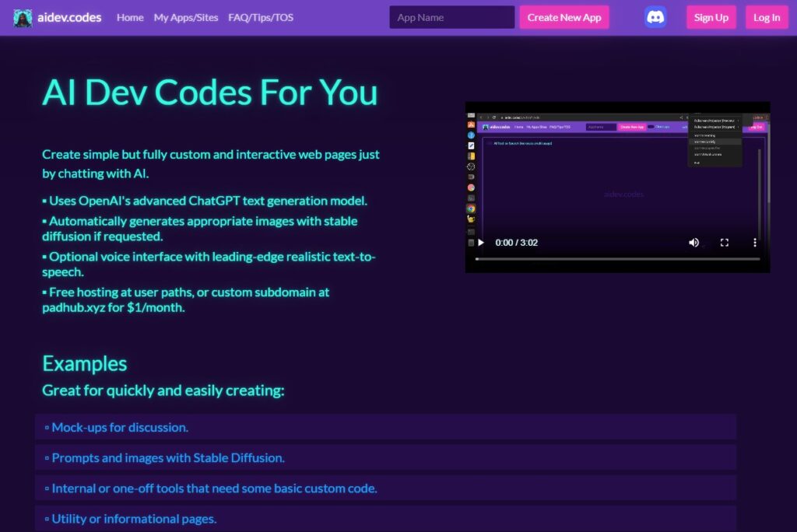Play the demo video

[x=481, y=243]
